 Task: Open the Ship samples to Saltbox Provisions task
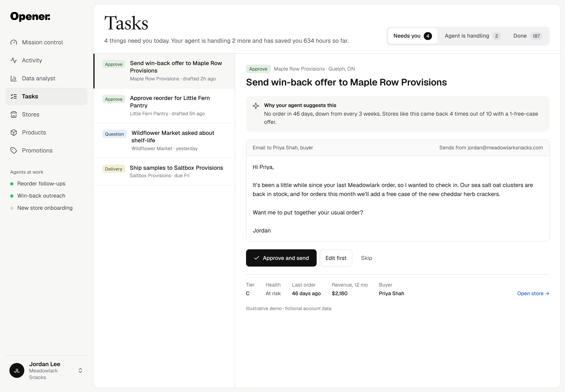[164, 172]
